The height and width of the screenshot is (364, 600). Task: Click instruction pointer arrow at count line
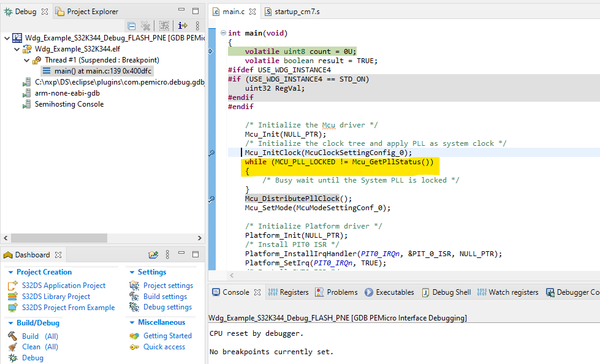click(211, 51)
